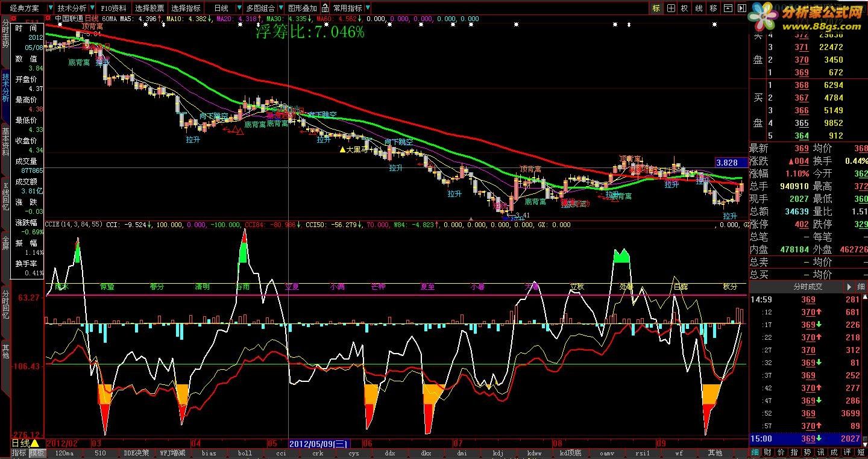Select the crk indicator tab

pos(318,453)
